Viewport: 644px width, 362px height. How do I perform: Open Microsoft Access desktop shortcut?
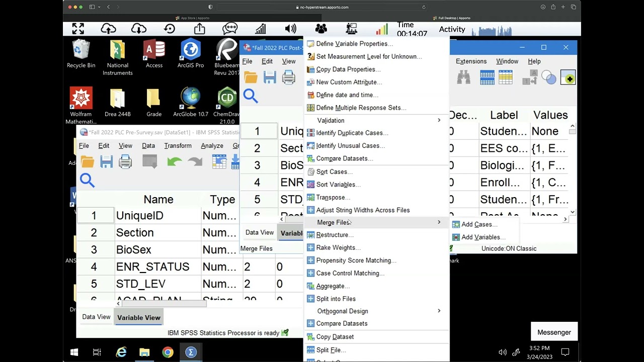click(x=154, y=54)
